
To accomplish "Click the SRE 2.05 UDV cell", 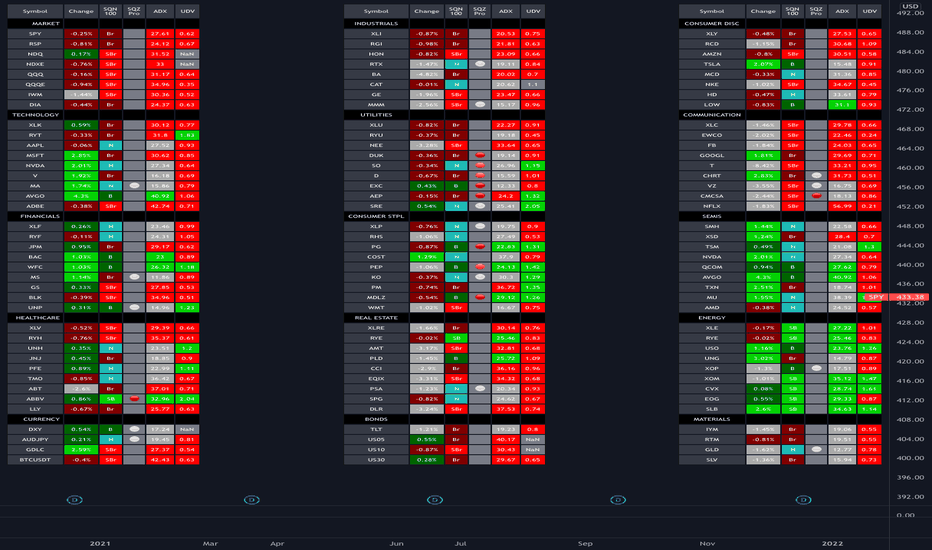I will tap(533, 206).
